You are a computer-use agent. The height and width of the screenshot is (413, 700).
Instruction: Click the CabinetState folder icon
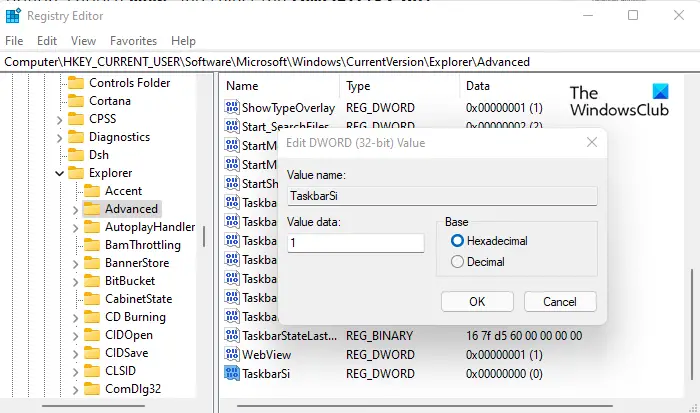coord(92,299)
